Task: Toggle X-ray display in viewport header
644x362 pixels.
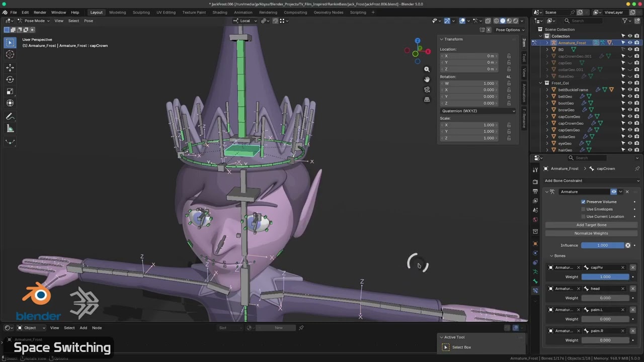Action: [x=488, y=21]
